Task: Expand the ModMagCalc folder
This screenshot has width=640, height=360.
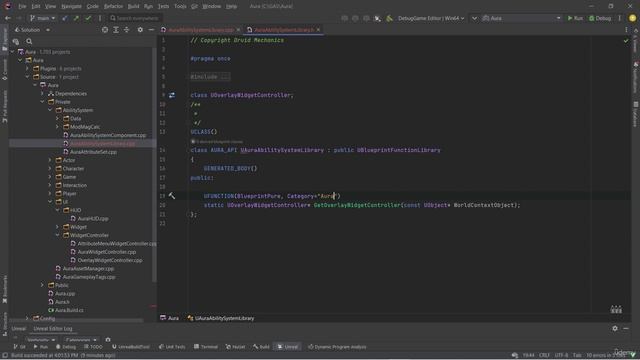Action: point(58,127)
